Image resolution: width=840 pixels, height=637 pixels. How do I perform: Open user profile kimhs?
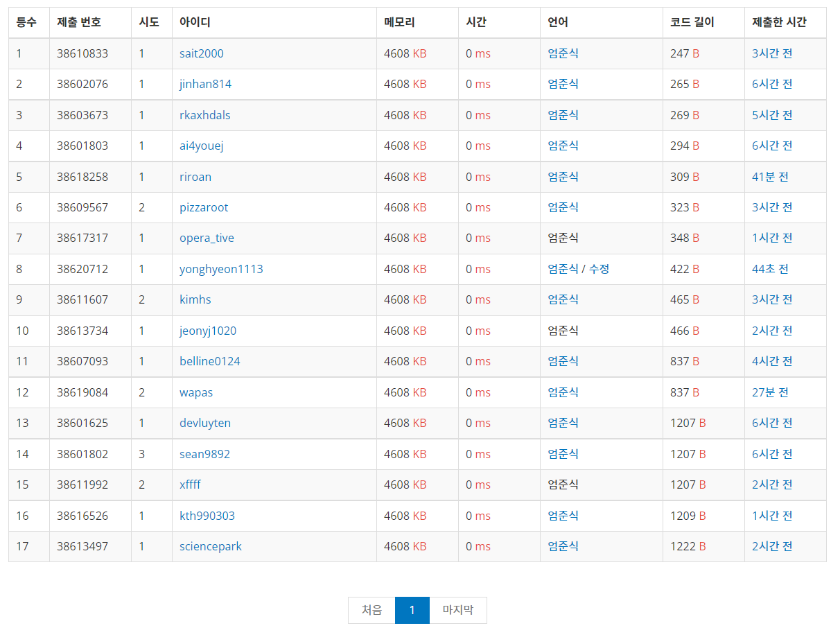[x=195, y=299]
